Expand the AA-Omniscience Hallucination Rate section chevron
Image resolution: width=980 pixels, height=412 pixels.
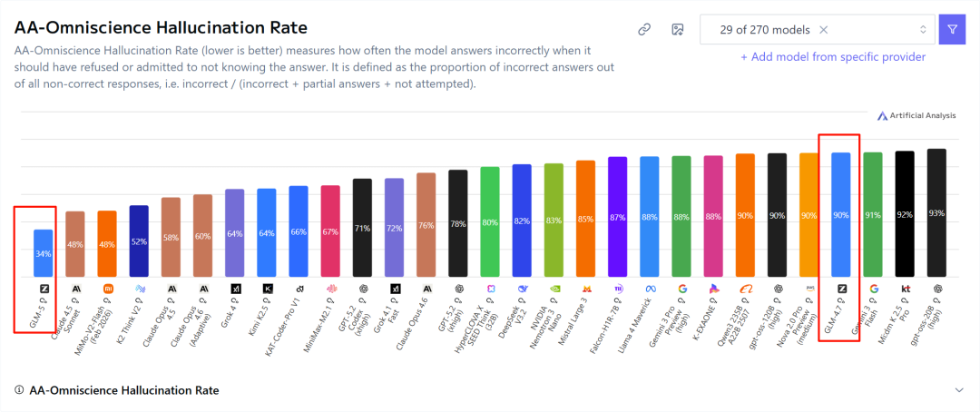960,390
